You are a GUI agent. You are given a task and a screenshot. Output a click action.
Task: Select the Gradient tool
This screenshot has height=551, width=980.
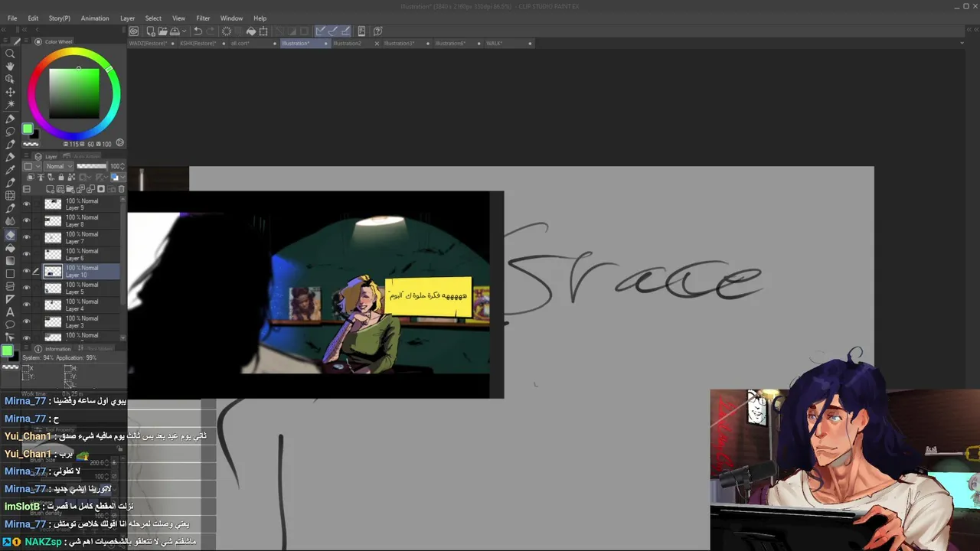(10, 260)
